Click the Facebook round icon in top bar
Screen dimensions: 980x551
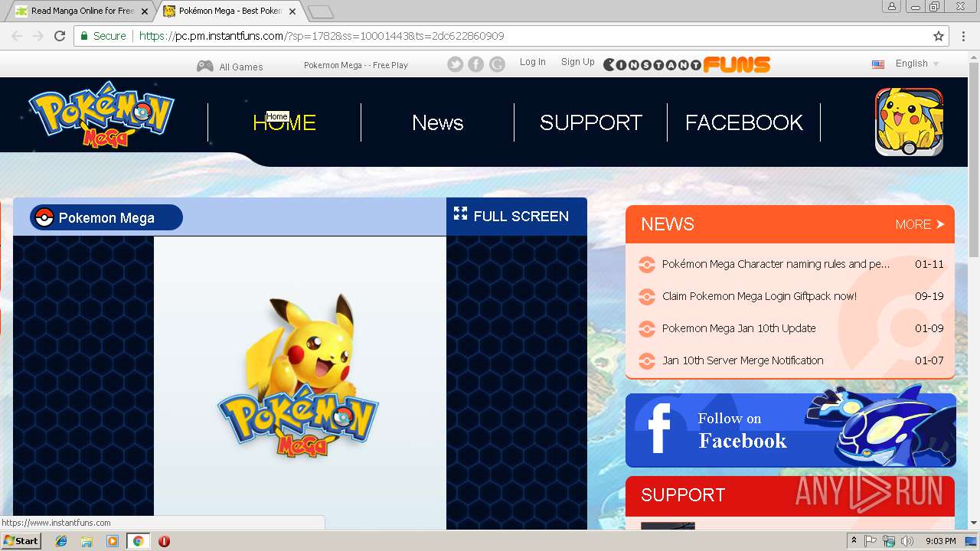coord(476,64)
